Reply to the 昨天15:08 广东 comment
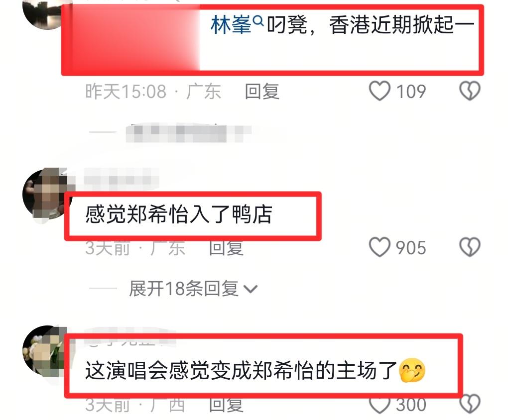Screen dimensions: 508x420 (x=262, y=92)
